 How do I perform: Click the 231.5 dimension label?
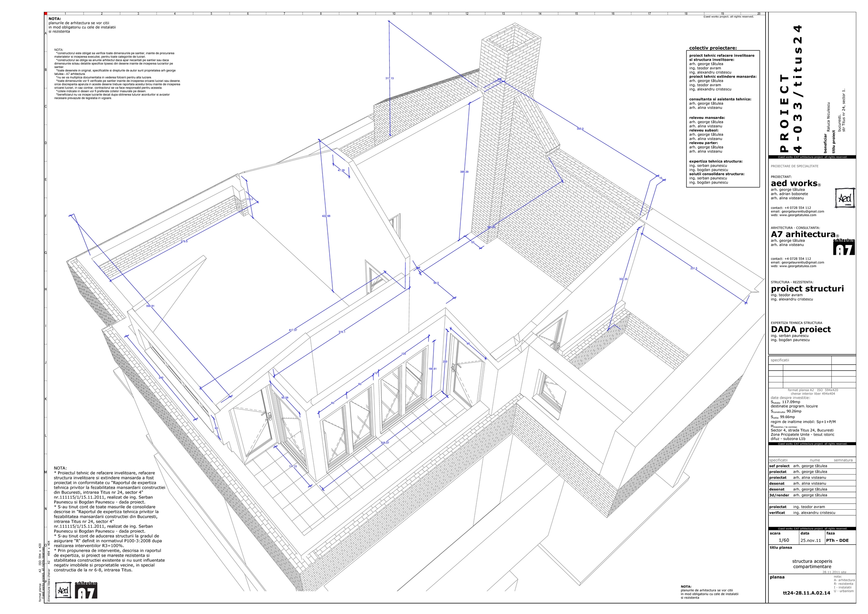(694, 269)
